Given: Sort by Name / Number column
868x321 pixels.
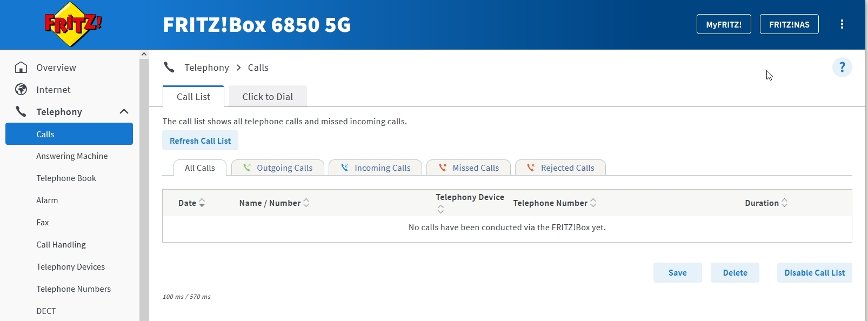Looking at the screenshot, I should click(x=274, y=203).
